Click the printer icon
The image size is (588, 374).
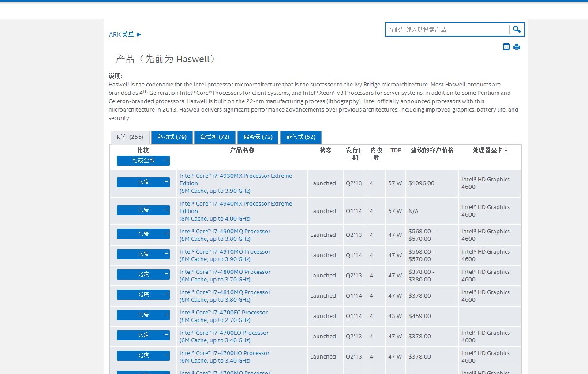pos(517,47)
